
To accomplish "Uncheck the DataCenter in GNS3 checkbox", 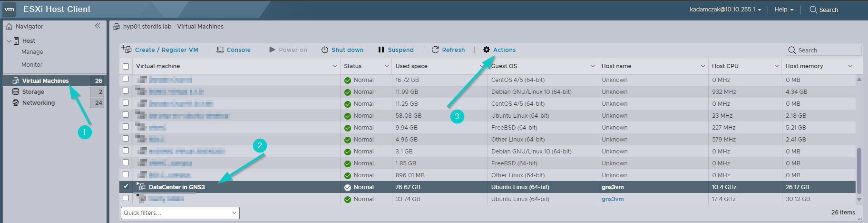I will click(x=126, y=186).
